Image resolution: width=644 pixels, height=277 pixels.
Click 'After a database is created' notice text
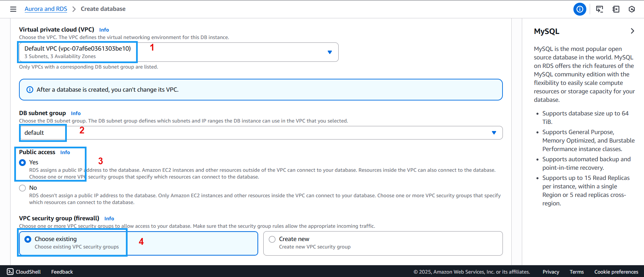click(108, 90)
